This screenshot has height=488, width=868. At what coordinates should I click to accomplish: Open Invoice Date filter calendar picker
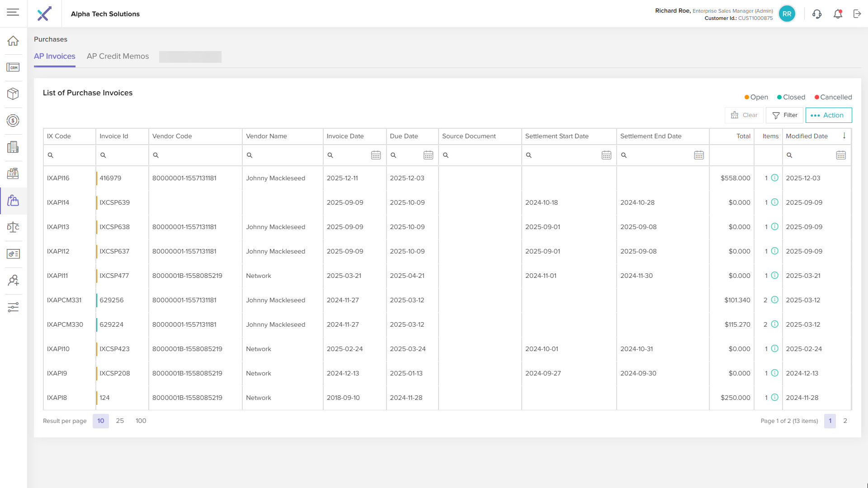click(376, 155)
